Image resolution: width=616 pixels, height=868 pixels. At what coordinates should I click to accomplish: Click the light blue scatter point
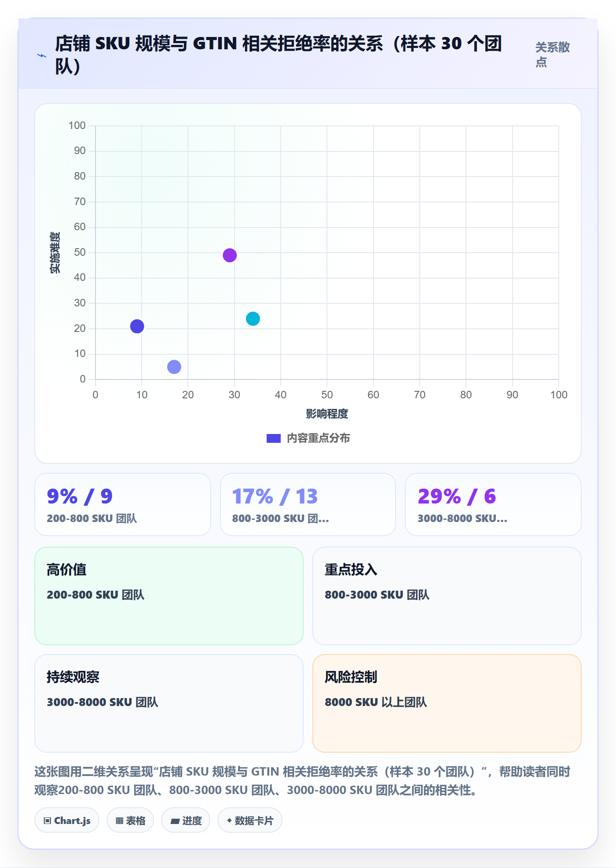(174, 367)
